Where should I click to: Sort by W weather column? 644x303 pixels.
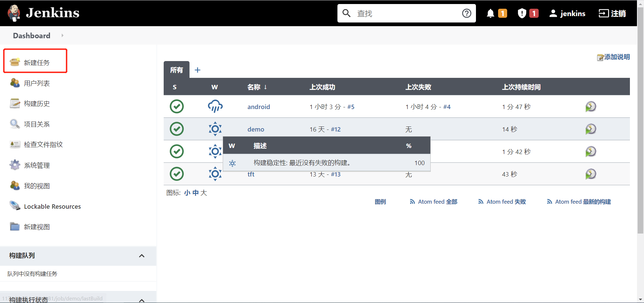click(215, 87)
